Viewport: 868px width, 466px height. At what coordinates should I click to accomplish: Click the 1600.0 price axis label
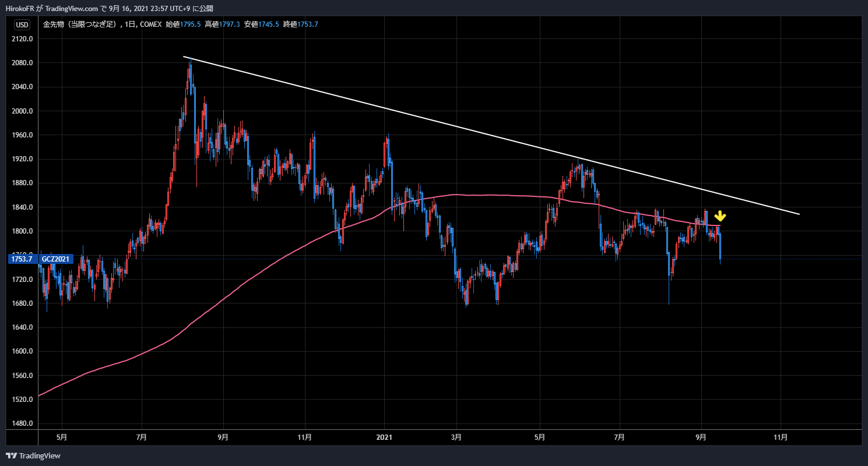[22, 351]
